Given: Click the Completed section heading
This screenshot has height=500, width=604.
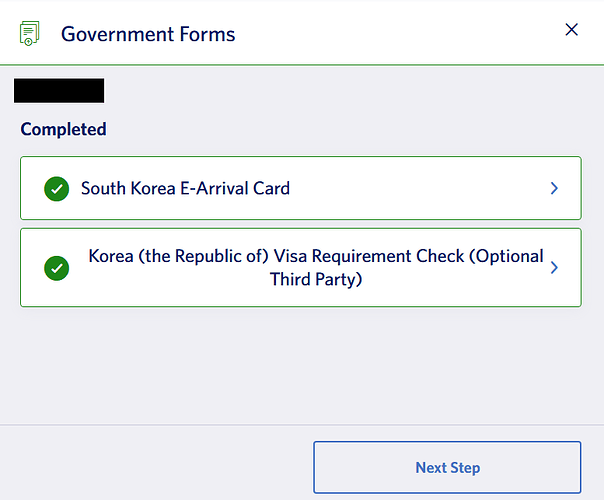Looking at the screenshot, I should tap(63, 129).
